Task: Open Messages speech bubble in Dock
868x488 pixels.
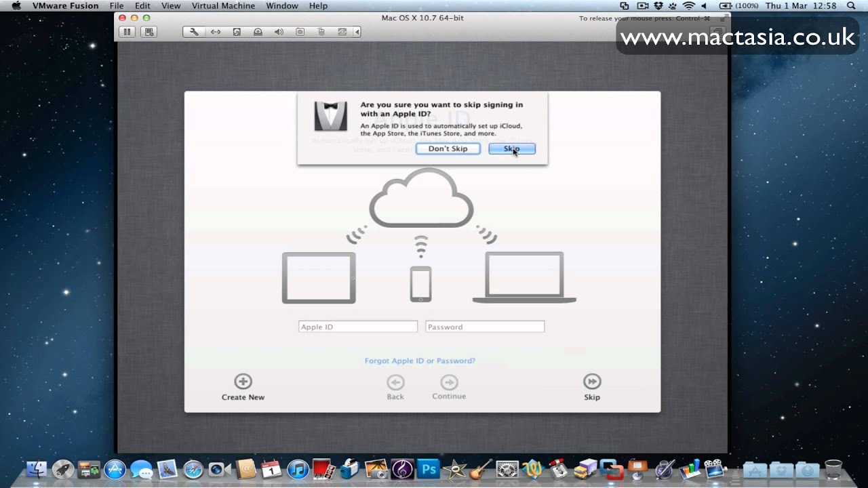Action: coord(141,469)
